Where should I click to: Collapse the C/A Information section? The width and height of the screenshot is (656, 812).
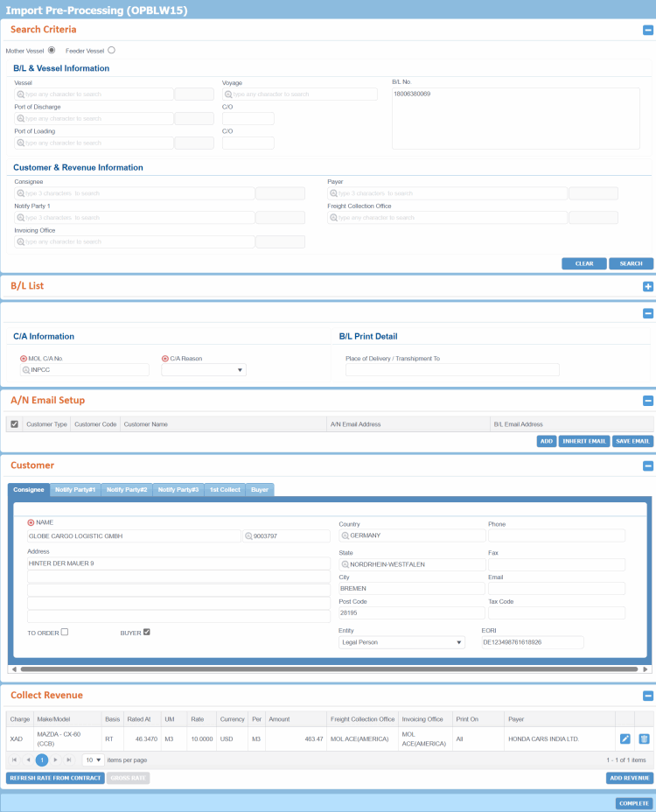[648, 313]
